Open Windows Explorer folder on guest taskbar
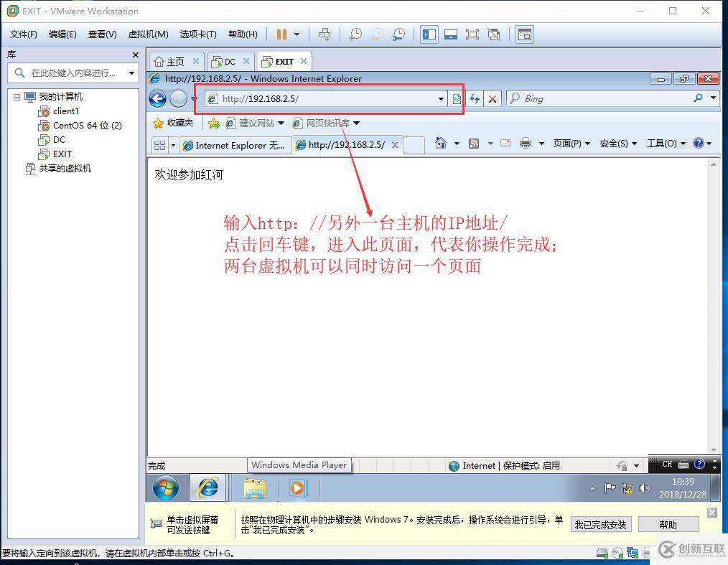This screenshot has width=728, height=565. 255,488
